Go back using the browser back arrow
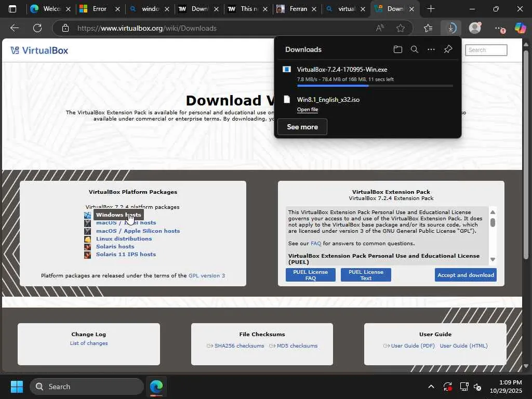 point(14,28)
